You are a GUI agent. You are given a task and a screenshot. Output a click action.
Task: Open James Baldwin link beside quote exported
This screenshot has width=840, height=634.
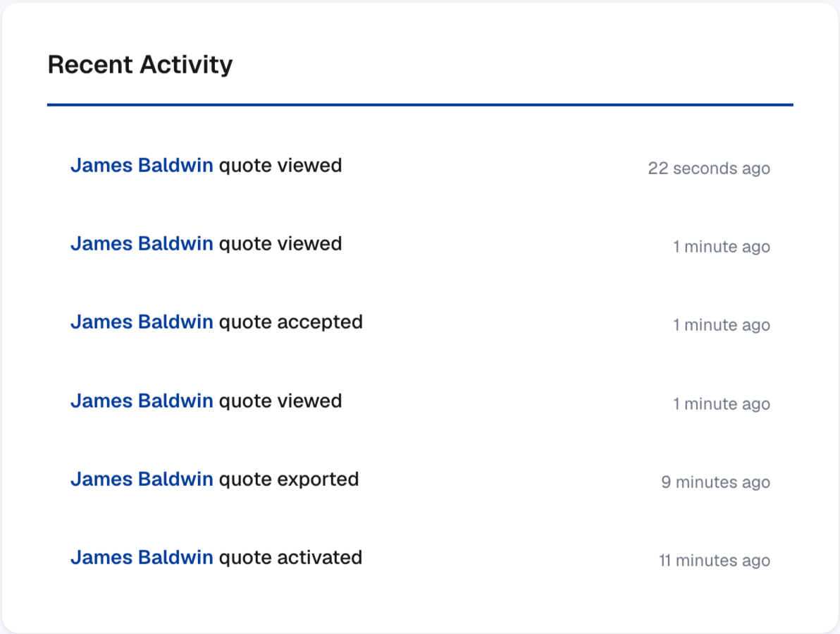(142, 479)
